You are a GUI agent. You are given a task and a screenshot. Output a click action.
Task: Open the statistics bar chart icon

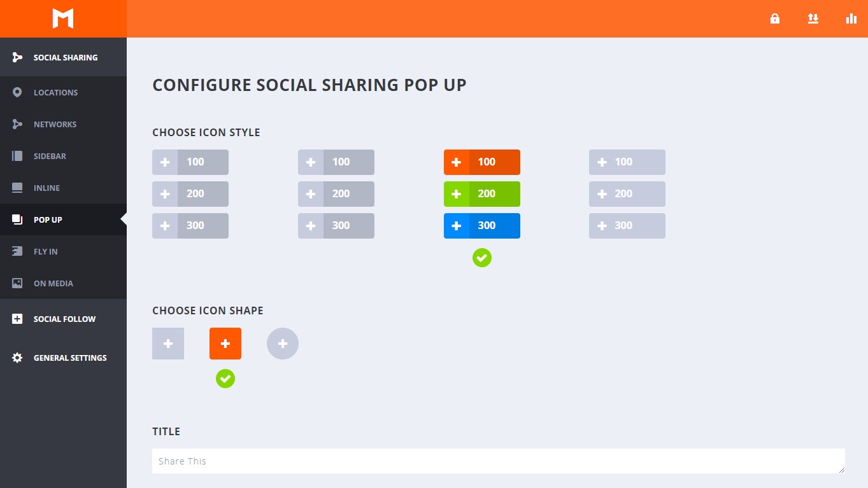tap(851, 18)
